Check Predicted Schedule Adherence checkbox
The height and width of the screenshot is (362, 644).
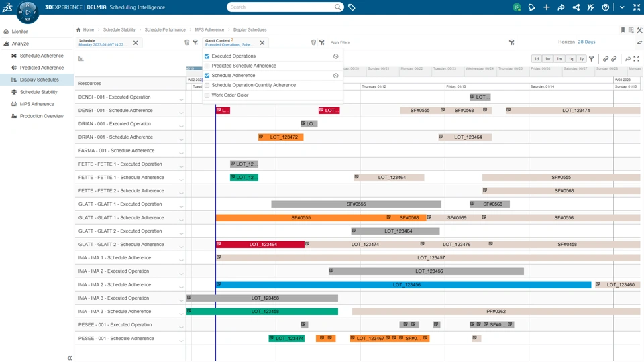tap(207, 66)
